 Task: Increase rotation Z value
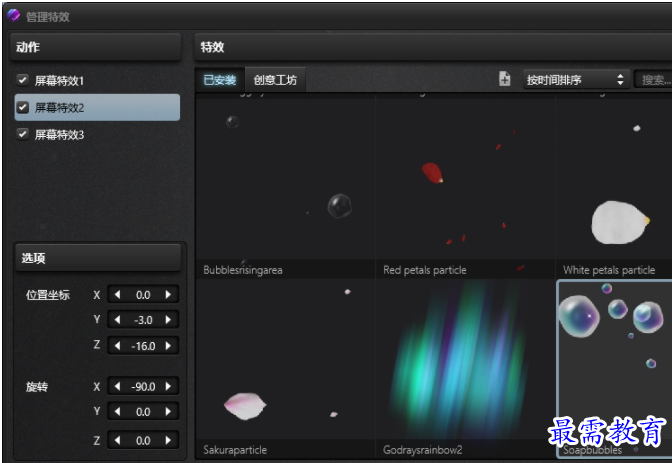(168, 440)
